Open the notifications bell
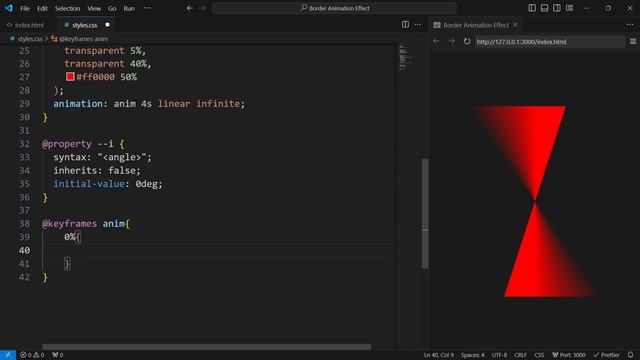This screenshot has width=640, height=360. 631,355
